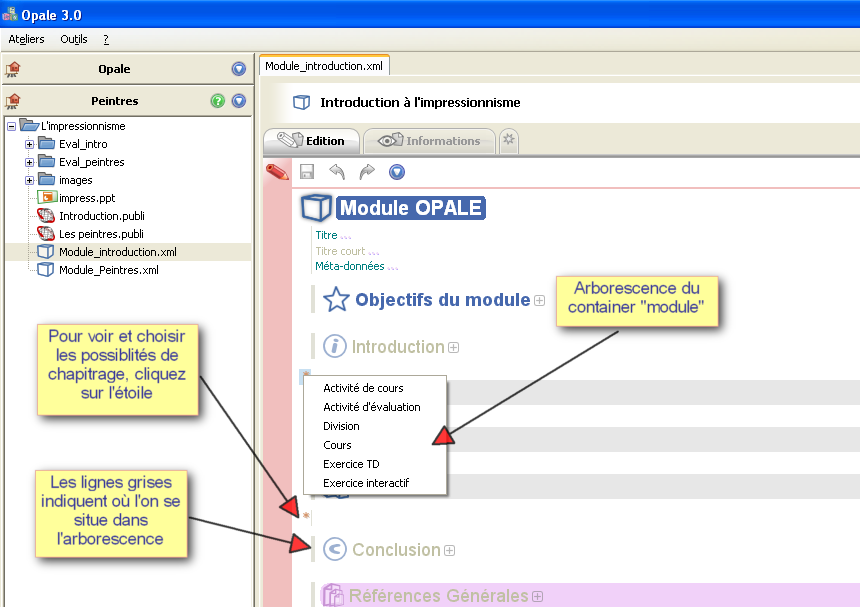Click the Module OPALE cube icon
Image resolution: width=860 pixels, height=607 pixels.
(x=316, y=208)
